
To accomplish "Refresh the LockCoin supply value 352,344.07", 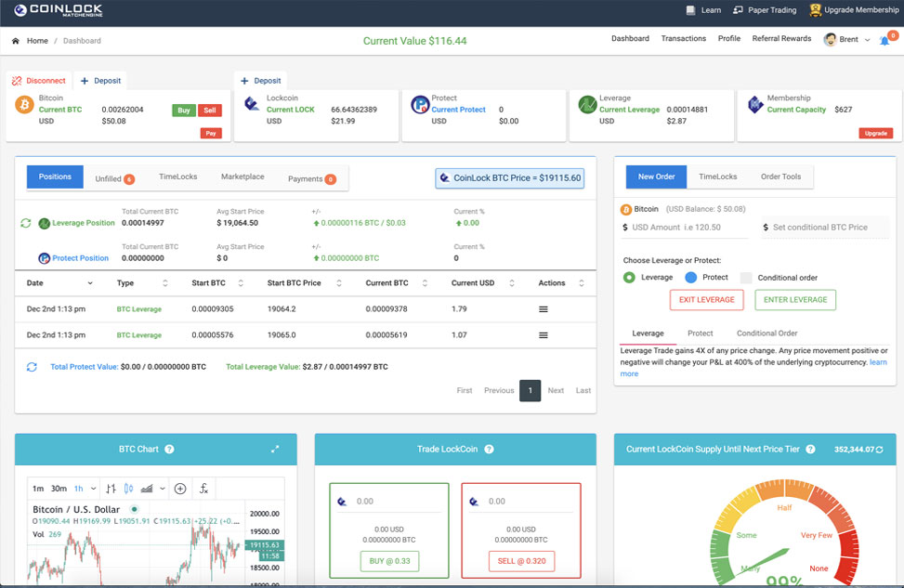I will [x=879, y=450].
